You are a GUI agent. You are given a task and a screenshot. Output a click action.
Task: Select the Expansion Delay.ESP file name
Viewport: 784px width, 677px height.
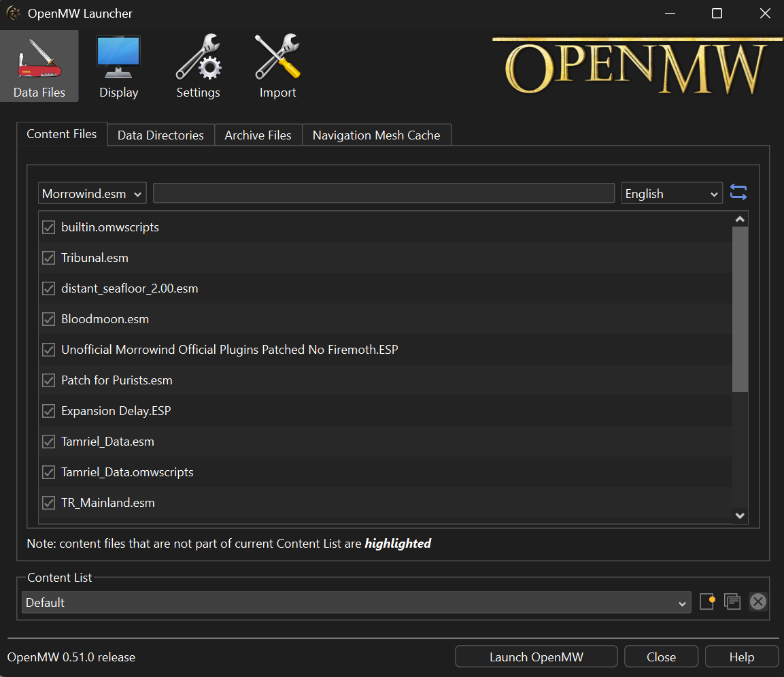[116, 411]
